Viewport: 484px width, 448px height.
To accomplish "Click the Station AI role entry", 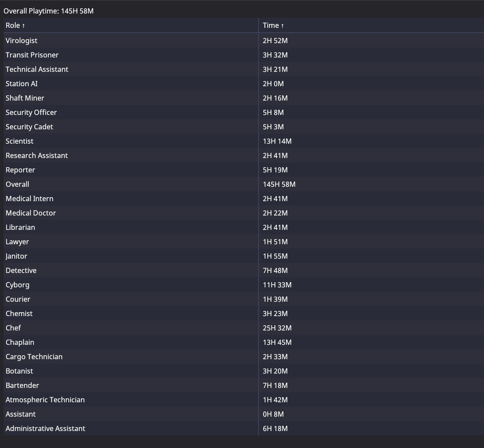I will 21,84.
